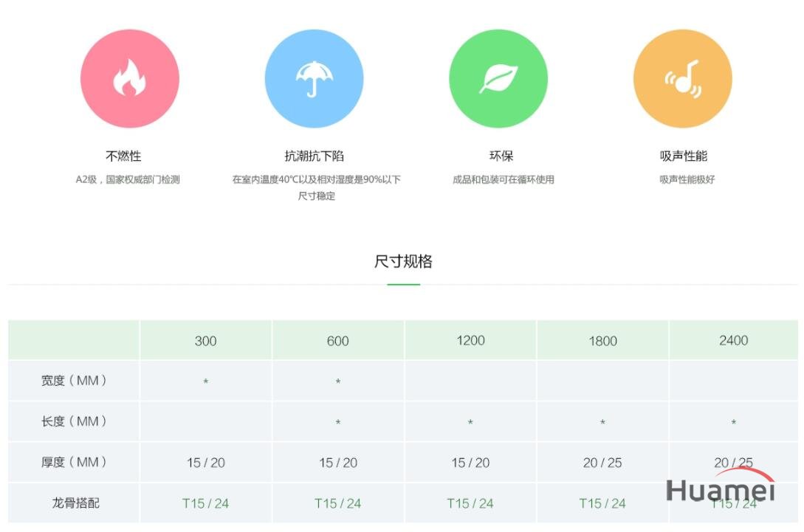
Task: Click the asterisk in 宽度 row under 600
Action: pos(338,381)
